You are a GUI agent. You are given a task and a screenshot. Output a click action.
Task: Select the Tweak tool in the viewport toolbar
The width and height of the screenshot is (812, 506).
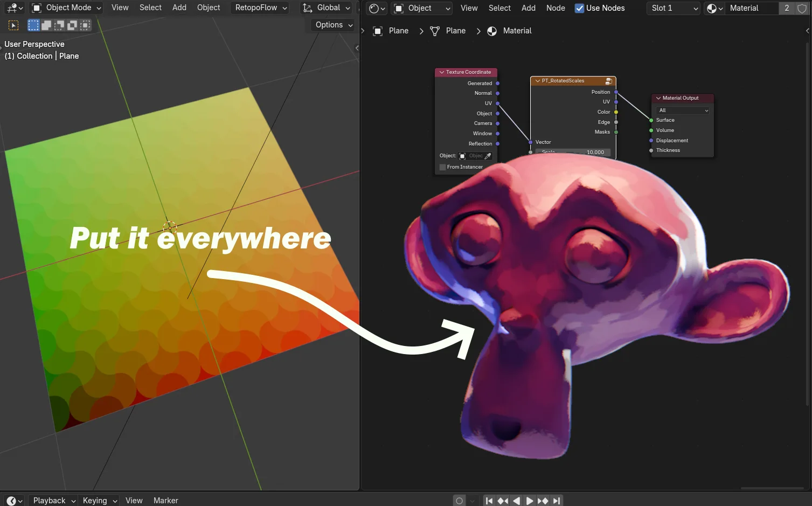(13, 25)
